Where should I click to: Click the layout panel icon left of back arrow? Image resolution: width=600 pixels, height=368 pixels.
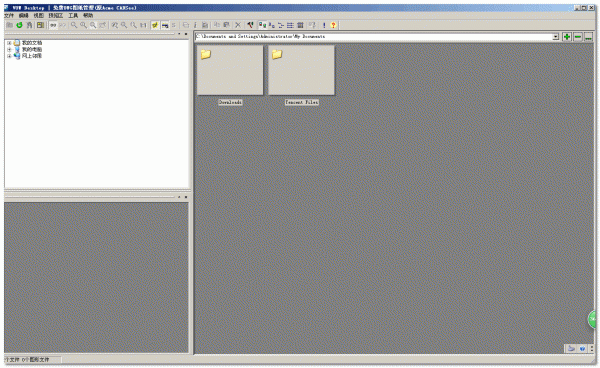(40, 25)
